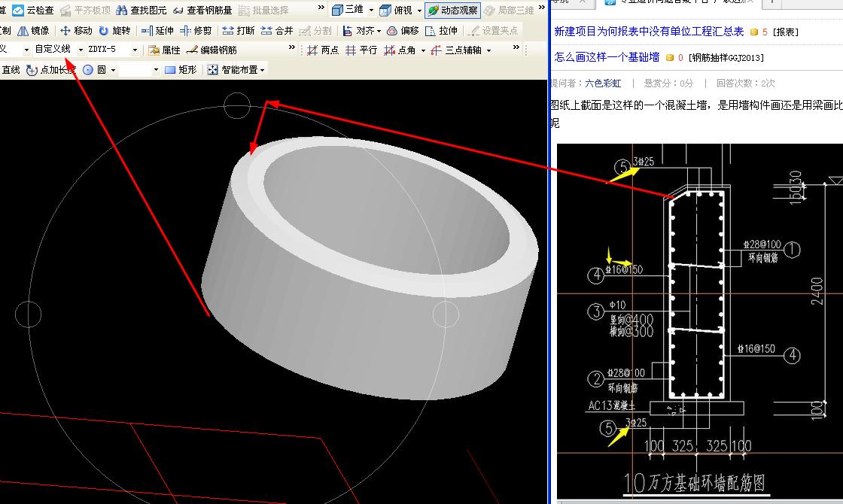Open 智能布置 smart layout tool

[233, 70]
